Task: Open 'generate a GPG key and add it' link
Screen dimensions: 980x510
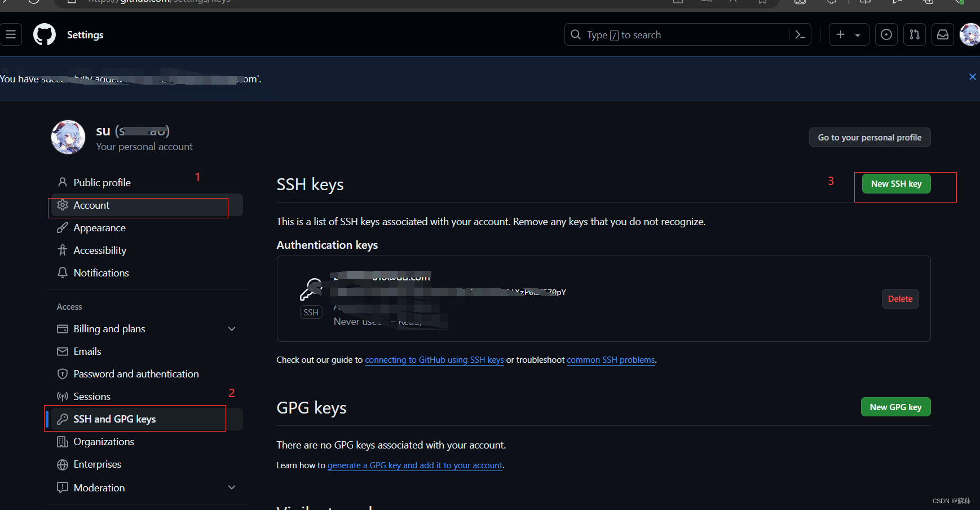Action: coord(415,465)
